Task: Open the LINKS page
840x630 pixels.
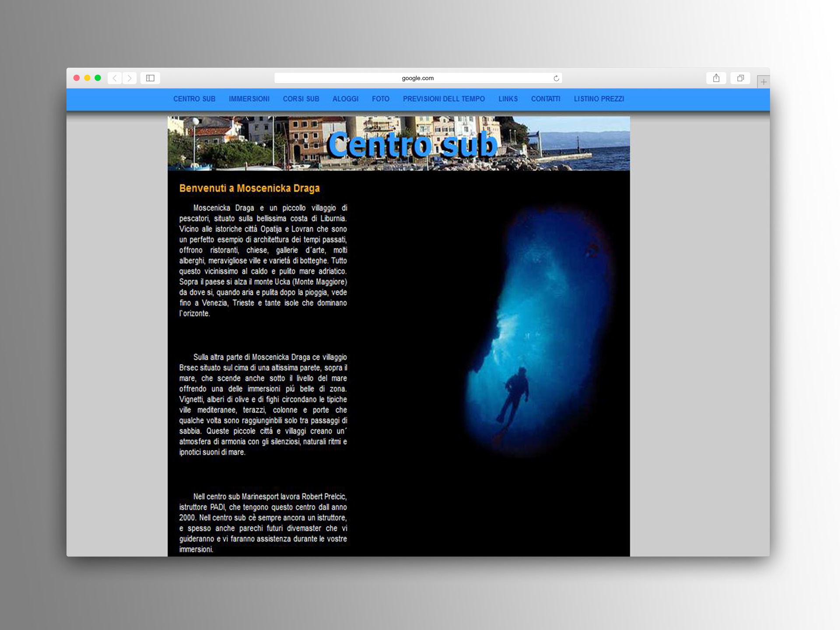Action: pos(507,99)
